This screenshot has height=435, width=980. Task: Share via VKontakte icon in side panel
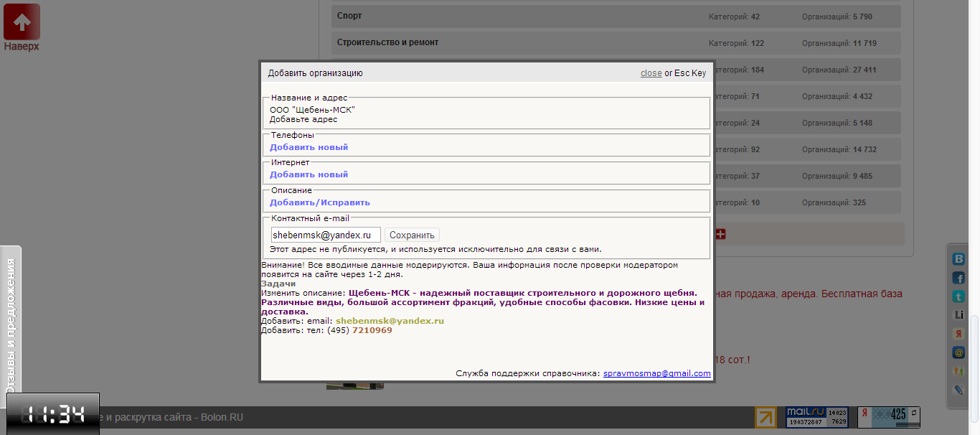tap(958, 259)
